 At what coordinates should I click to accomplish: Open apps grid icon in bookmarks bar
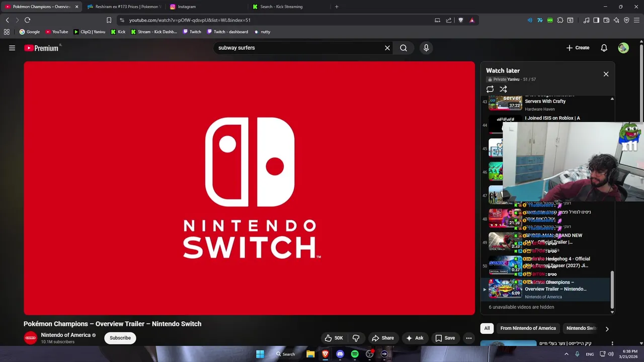7,32
